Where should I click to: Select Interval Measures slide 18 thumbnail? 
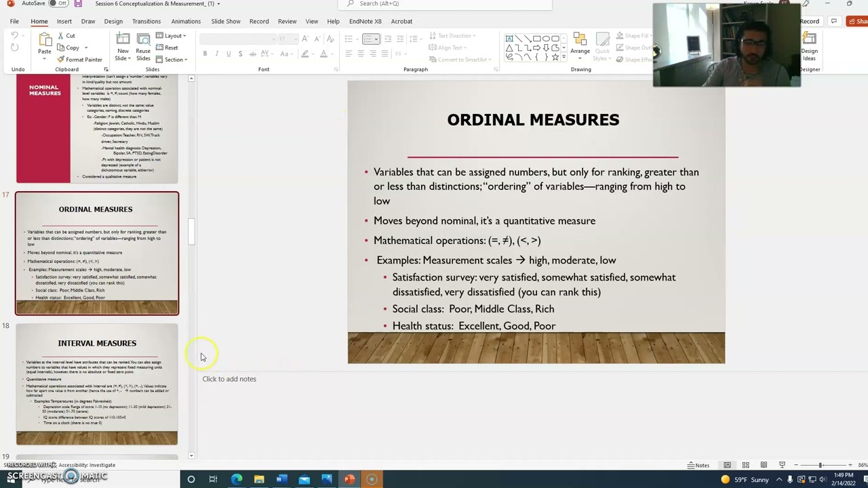click(97, 384)
